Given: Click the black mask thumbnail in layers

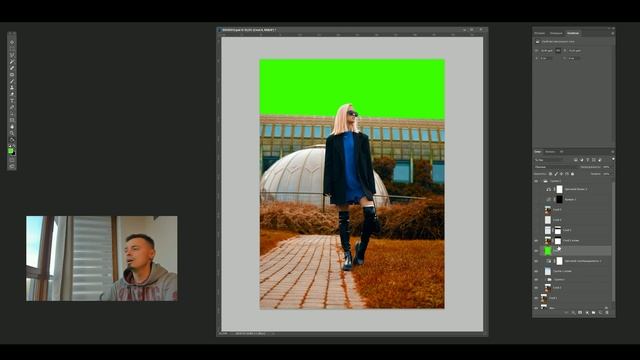Looking at the screenshot, I should tap(559, 199).
